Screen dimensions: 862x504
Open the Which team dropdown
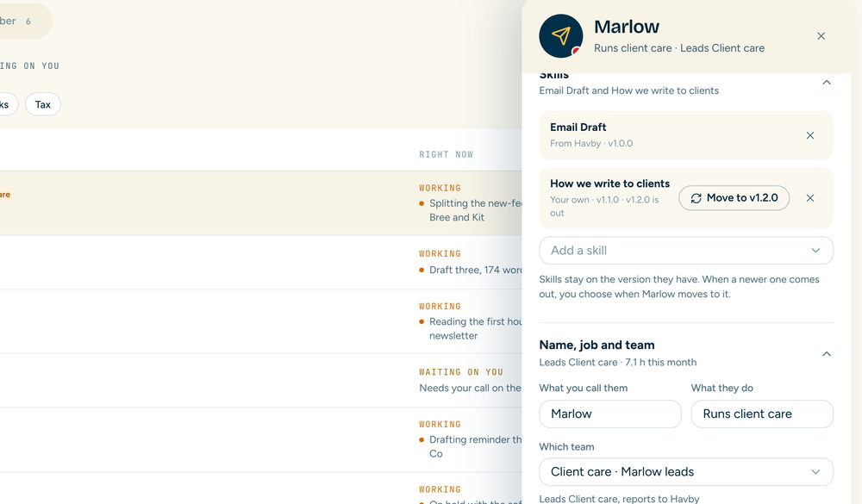(686, 472)
